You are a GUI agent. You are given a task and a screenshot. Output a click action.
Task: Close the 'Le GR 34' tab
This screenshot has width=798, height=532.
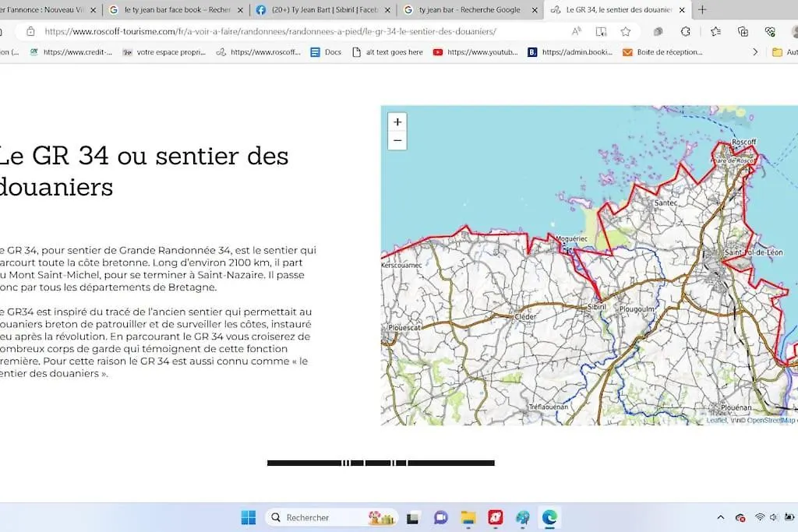(682, 9)
